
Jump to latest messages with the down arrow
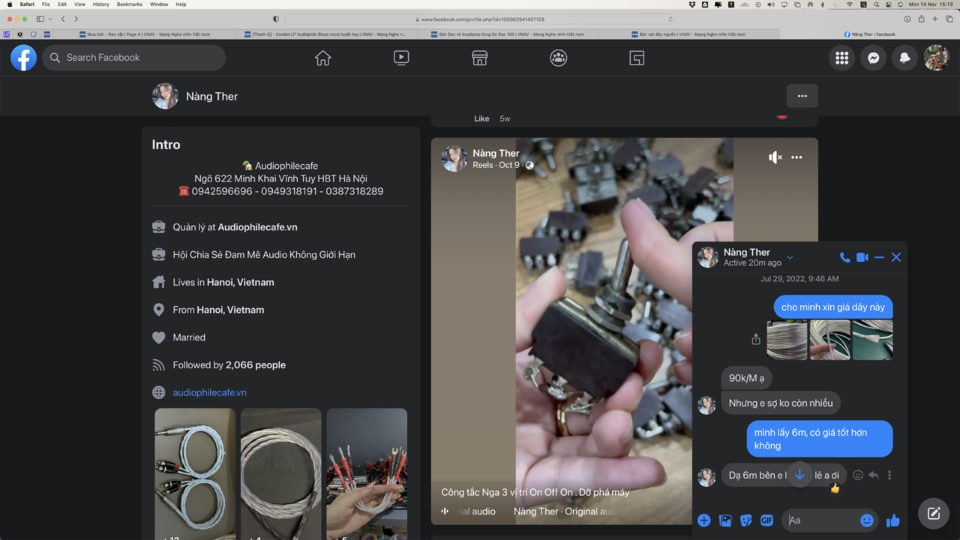800,474
